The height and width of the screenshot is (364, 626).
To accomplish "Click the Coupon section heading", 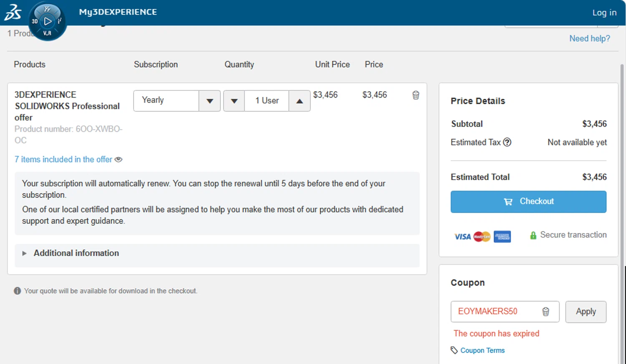I will [x=468, y=283].
